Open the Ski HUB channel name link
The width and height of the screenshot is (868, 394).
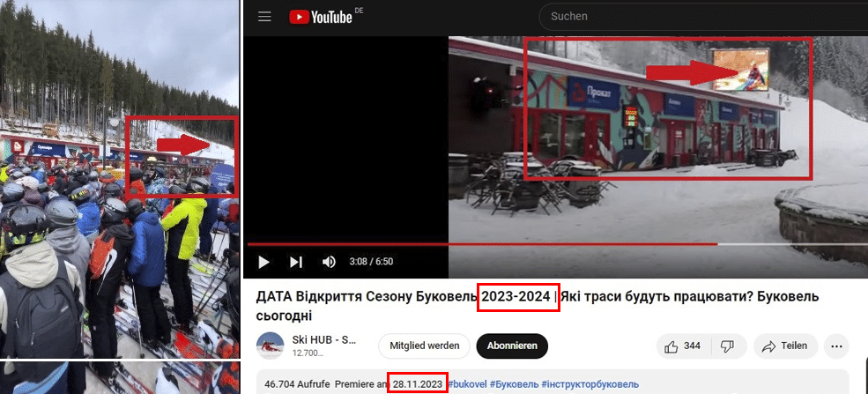(323, 340)
